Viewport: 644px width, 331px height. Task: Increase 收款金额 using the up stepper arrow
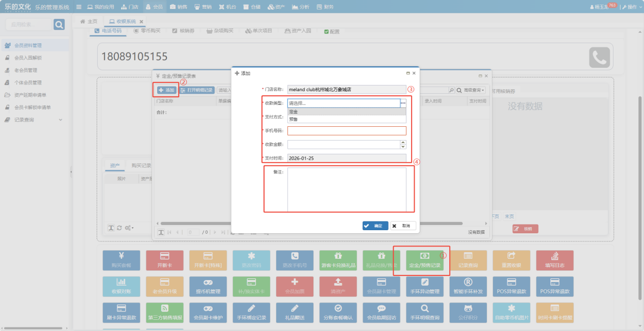403,142
